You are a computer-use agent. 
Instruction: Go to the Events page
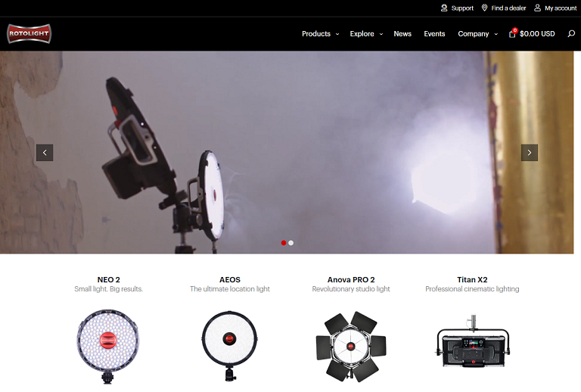[x=434, y=34]
